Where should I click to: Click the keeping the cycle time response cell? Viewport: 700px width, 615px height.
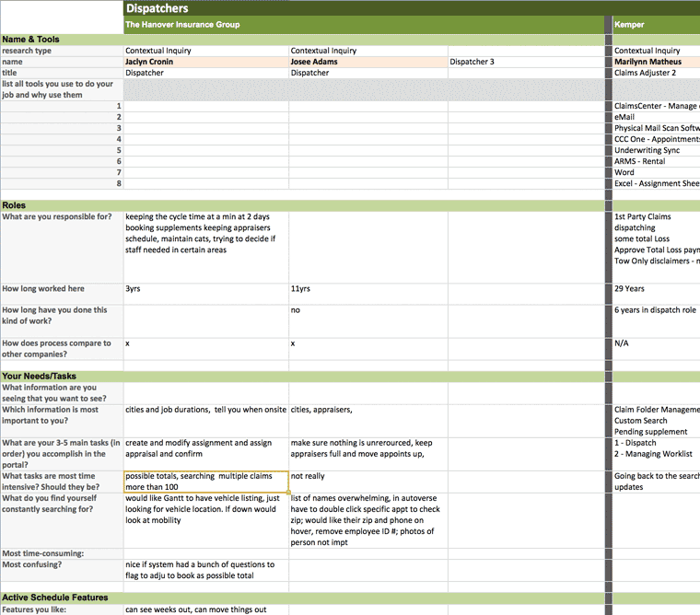pos(206,248)
